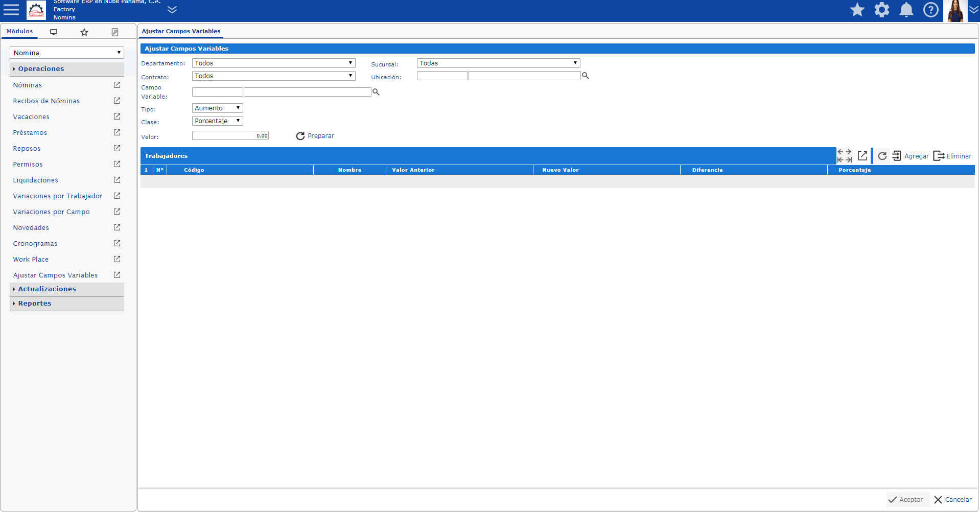Select the Módulos sidebar tab

click(19, 31)
